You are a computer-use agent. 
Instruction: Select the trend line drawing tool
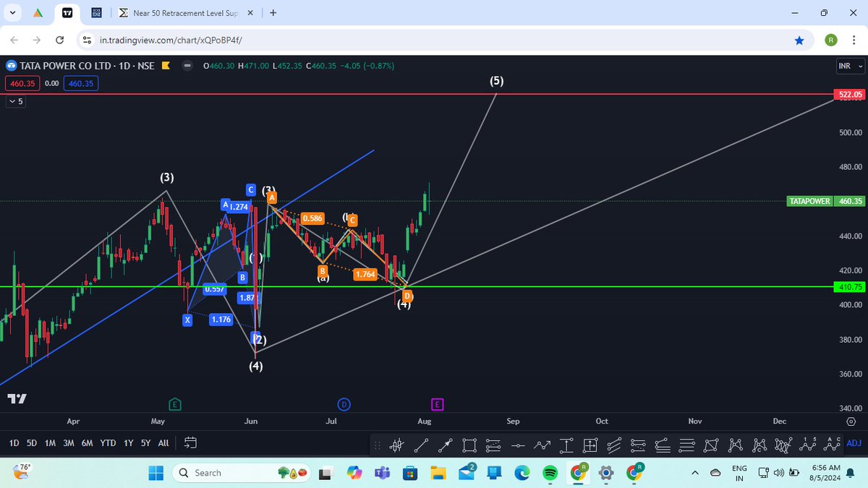(421, 445)
